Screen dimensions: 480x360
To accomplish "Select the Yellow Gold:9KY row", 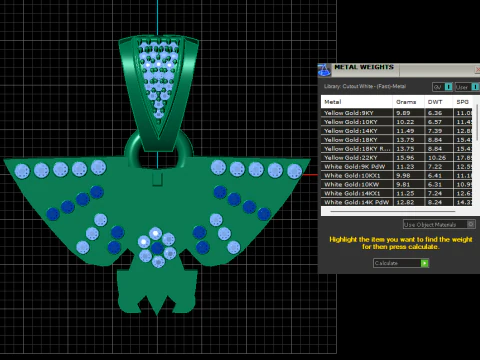I will [397, 113].
